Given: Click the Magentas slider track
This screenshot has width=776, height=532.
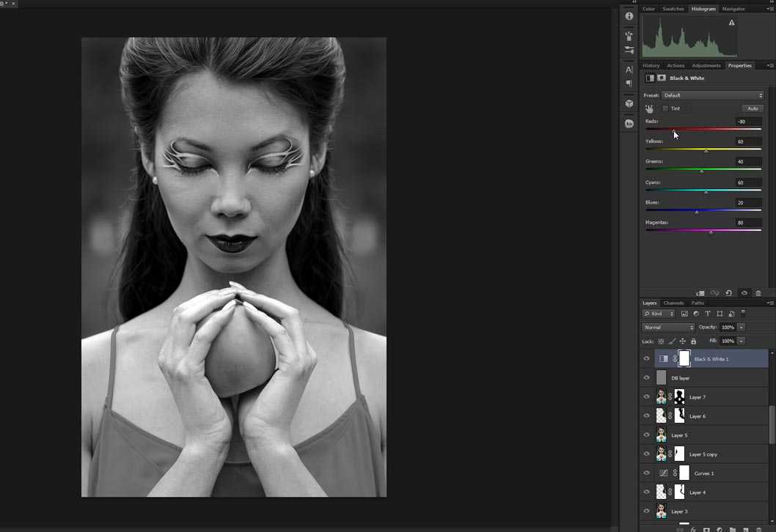Looking at the screenshot, I should (703, 230).
